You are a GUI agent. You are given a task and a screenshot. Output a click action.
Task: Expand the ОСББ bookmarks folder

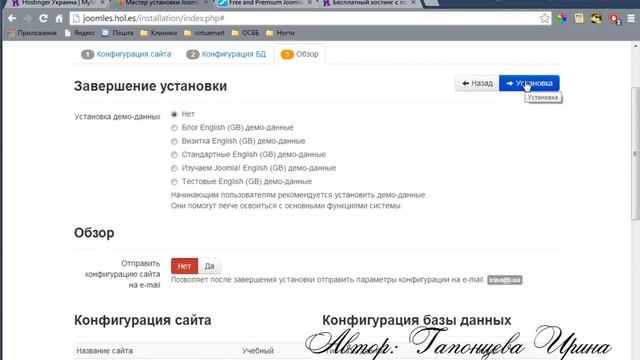(x=245, y=33)
